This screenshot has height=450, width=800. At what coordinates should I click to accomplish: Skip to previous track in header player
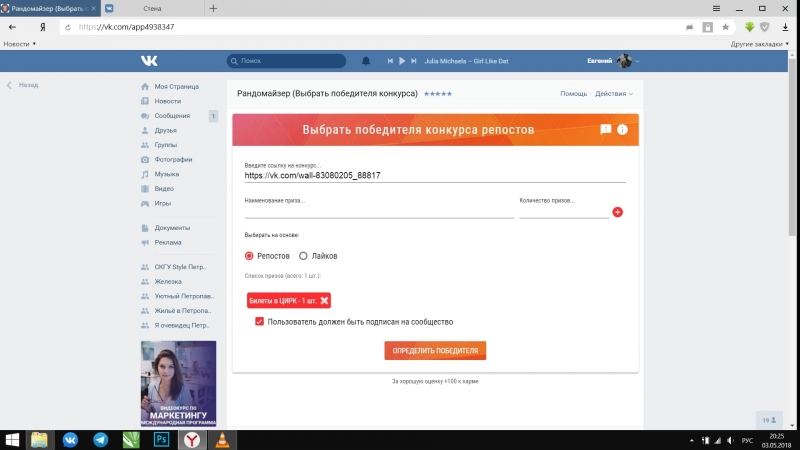tap(390, 61)
